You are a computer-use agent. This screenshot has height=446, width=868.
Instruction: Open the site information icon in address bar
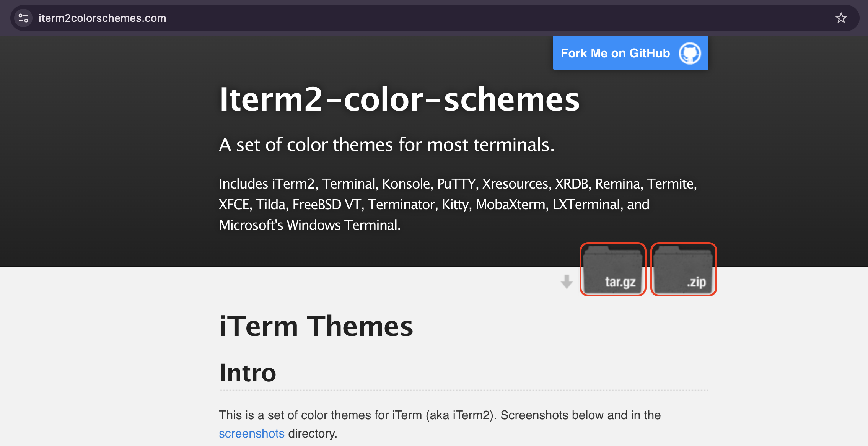[x=23, y=18]
